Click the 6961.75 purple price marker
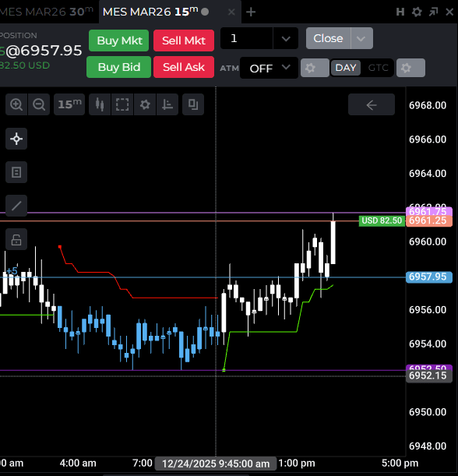 tap(429, 211)
